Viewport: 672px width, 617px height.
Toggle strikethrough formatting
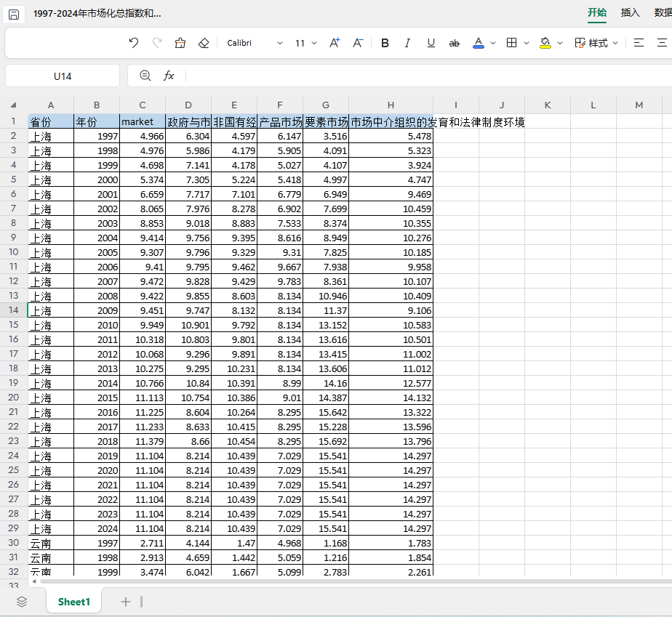(455, 43)
